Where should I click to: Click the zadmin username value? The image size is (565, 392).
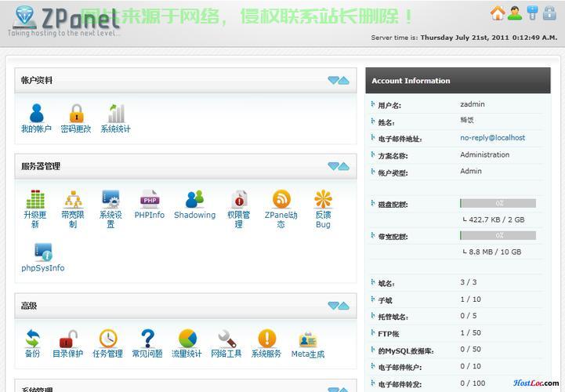click(x=473, y=104)
